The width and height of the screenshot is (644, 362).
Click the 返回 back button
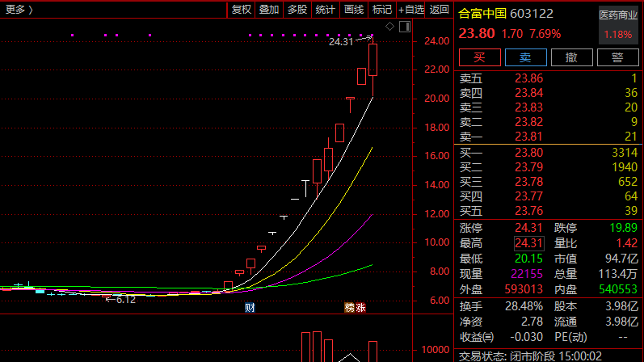(440, 10)
